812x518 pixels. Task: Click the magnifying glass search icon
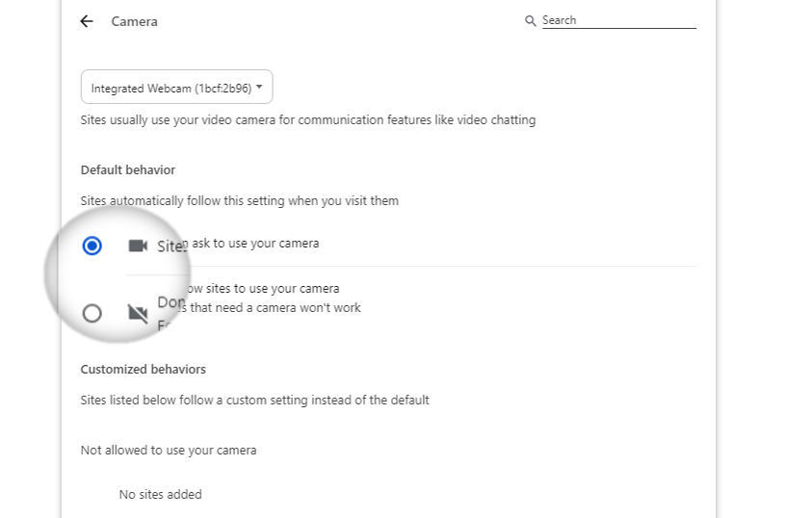[530, 20]
